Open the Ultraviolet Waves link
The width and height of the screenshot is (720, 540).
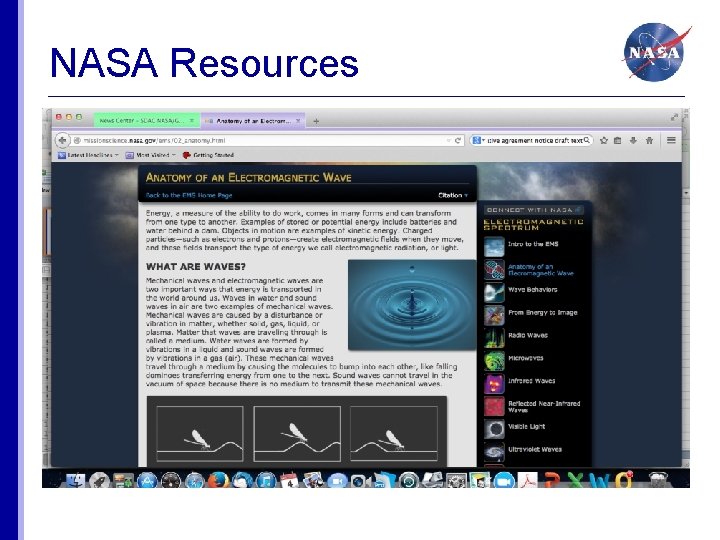[534, 449]
